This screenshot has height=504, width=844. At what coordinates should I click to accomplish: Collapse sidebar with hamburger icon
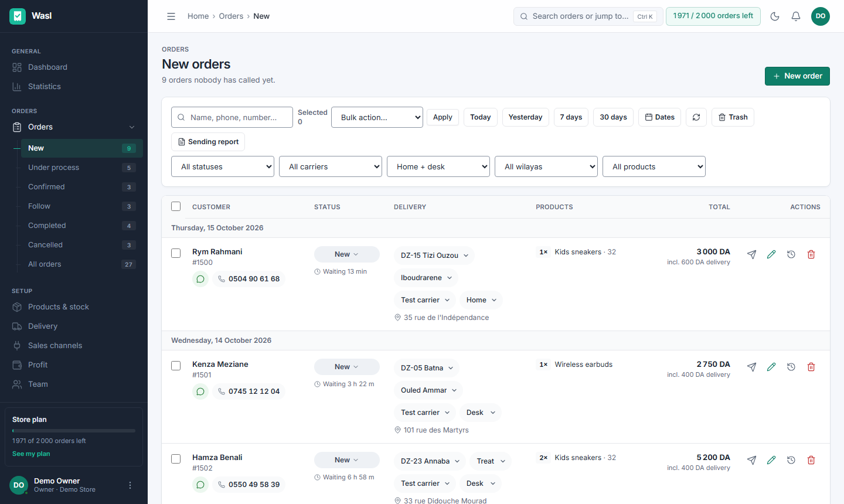point(171,16)
